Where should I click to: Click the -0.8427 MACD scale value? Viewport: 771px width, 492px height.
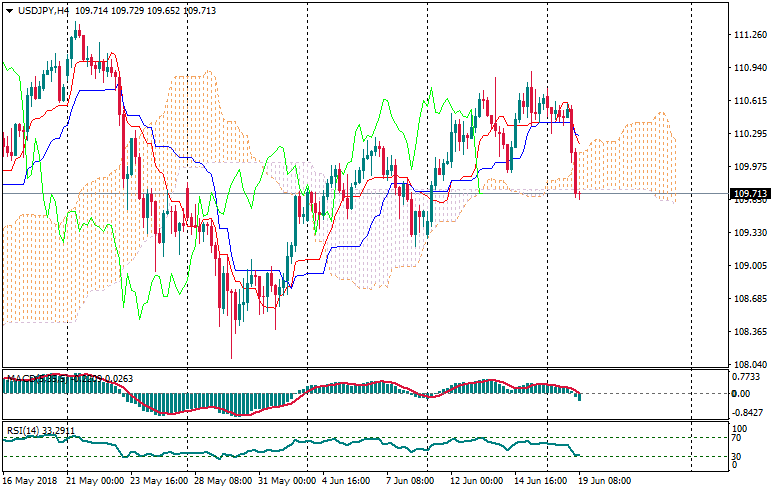pyautogui.click(x=749, y=412)
